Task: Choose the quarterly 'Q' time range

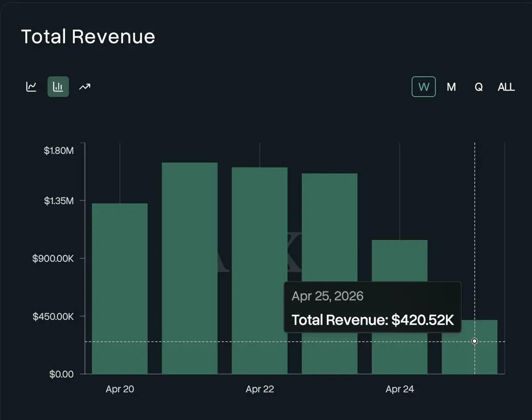Action: click(478, 87)
